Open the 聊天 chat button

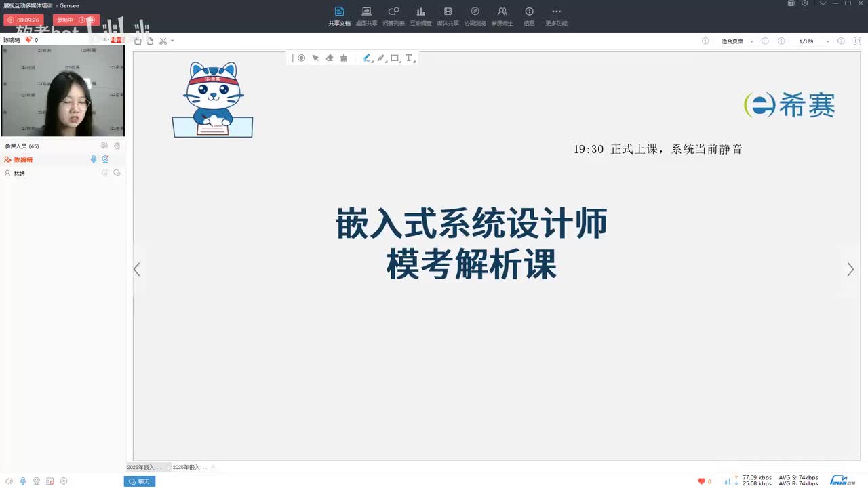(140, 481)
